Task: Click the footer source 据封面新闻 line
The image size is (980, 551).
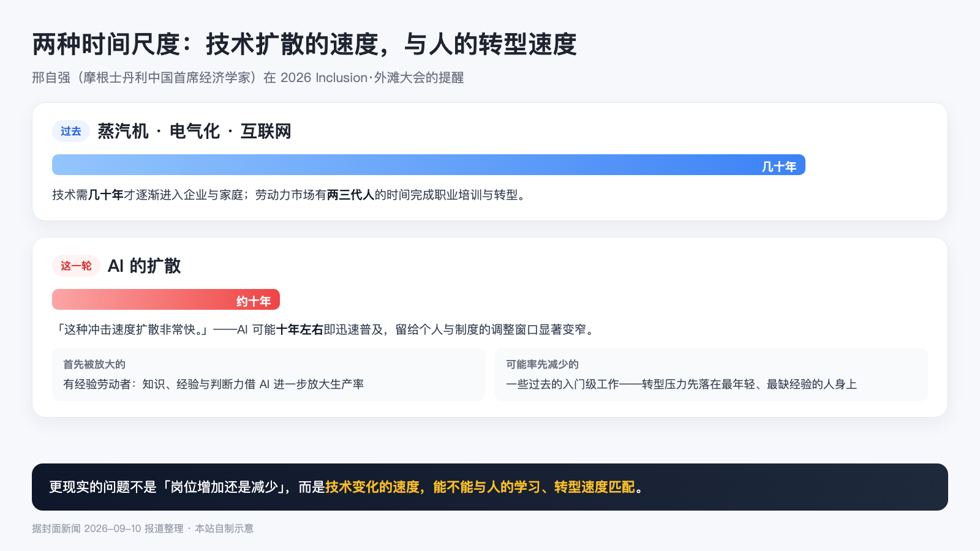Action: pyautogui.click(x=143, y=528)
